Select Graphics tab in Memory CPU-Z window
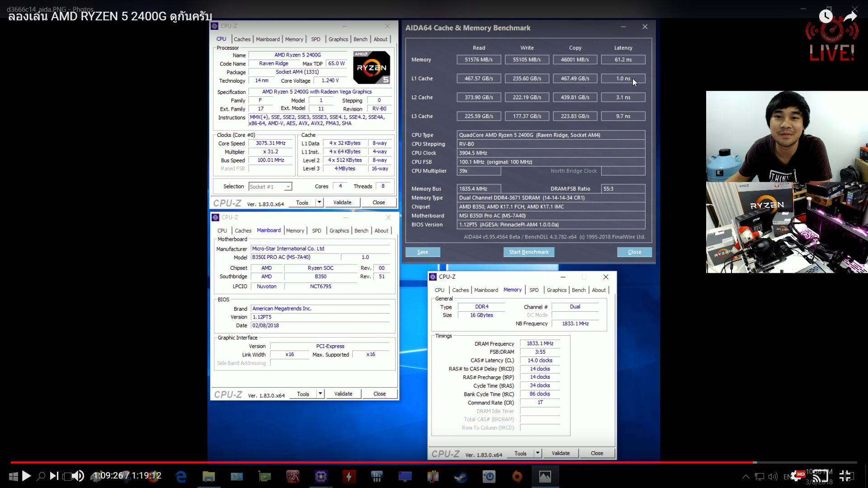Image resolution: width=868 pixels, height=488 pixels. 557,290
